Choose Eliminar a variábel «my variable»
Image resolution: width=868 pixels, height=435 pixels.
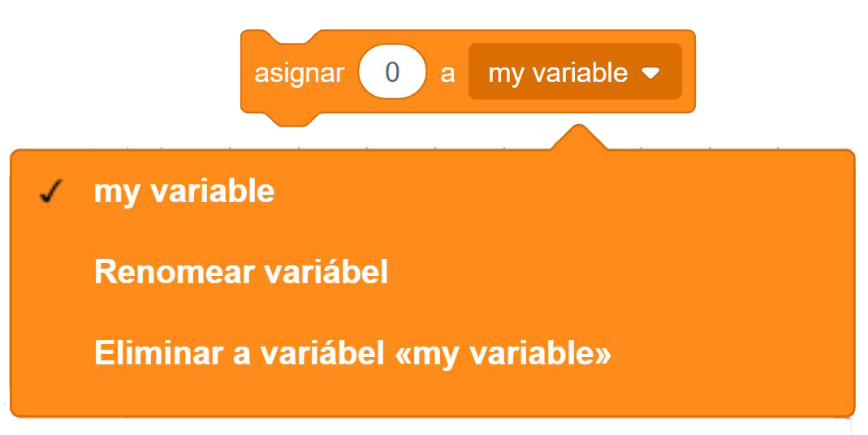pyautogui.click(x=352, y=354)
